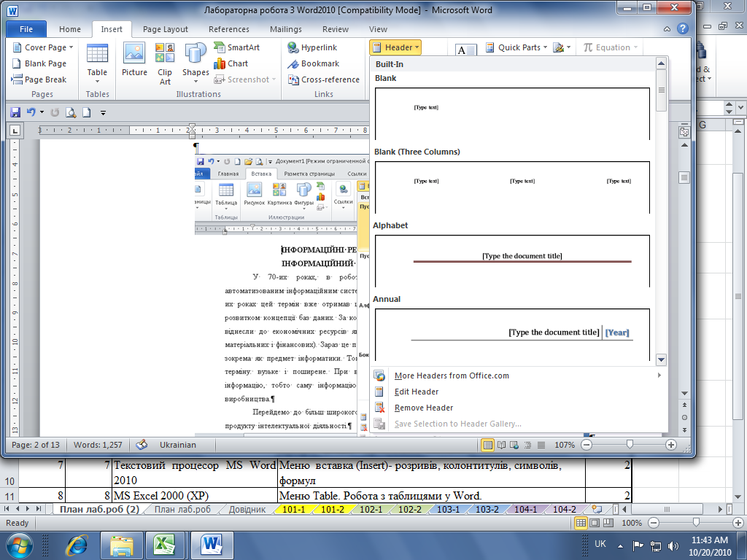This screenshot has width=747, height=560.
Task: Open Clip Art pane
Action: (x=165, y=63)
